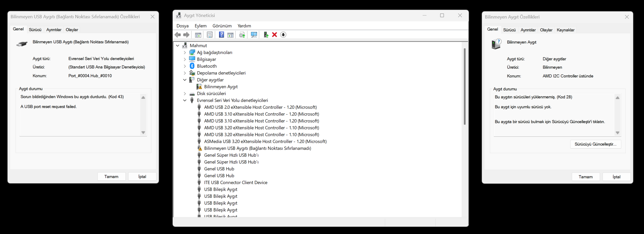The width and height of the screenshot is (644, 234).
Task: Click the Mahmut computer root icon
Action: 185,45
